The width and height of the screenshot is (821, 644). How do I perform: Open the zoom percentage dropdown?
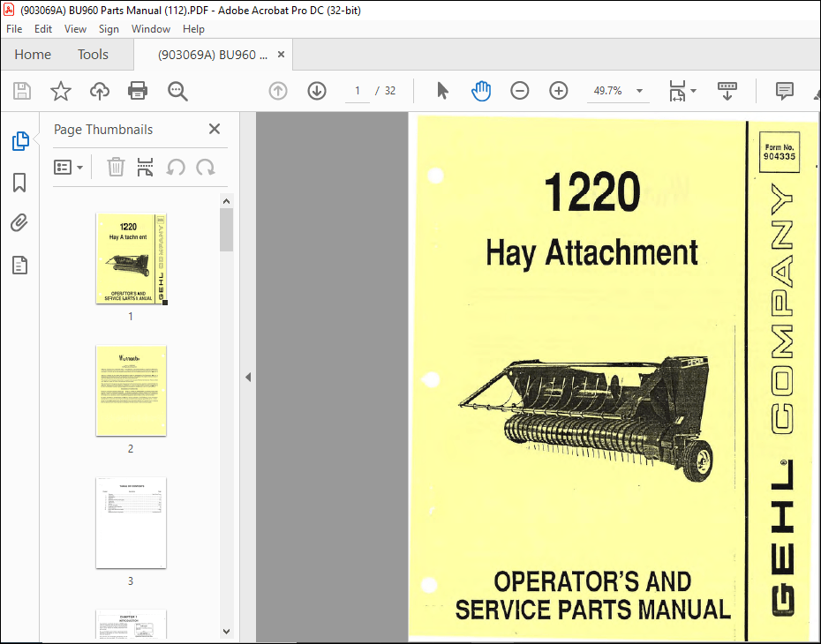click(639, 91)
